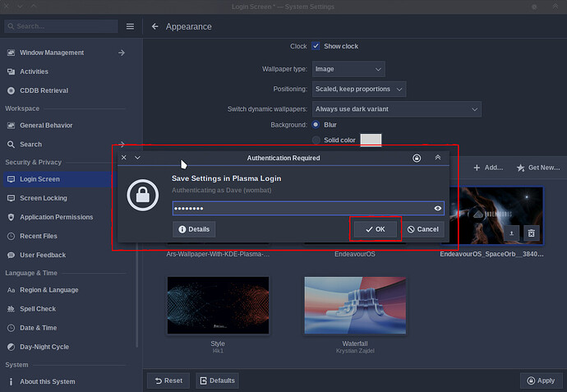Expand the Positioning combo box
Screen dimensions: 567x392
359,89
